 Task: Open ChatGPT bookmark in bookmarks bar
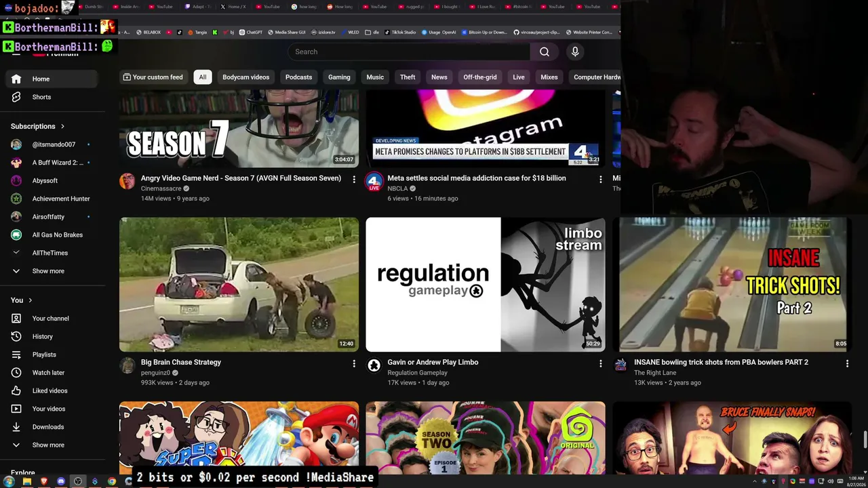coord(251,32)
